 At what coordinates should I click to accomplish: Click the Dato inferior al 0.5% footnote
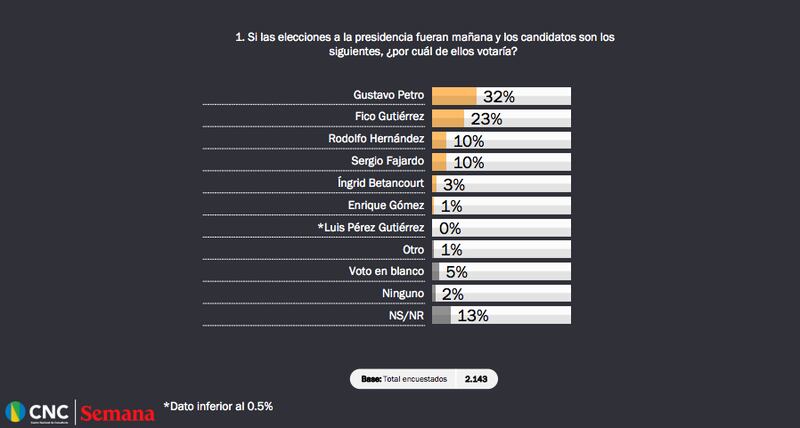point(219,407)
